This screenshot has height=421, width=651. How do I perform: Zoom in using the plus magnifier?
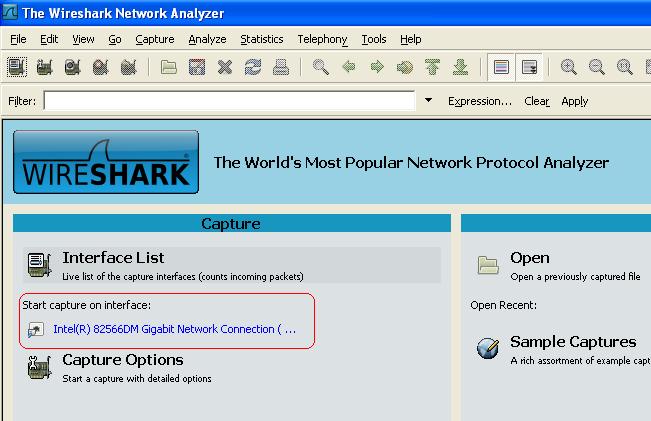coord(568,67)
